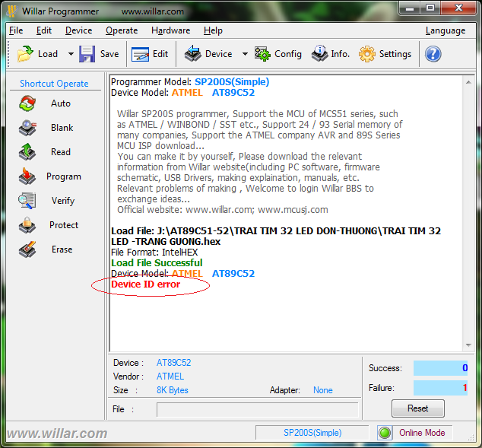Click the Adapter 'None' value

pos(323,390)
